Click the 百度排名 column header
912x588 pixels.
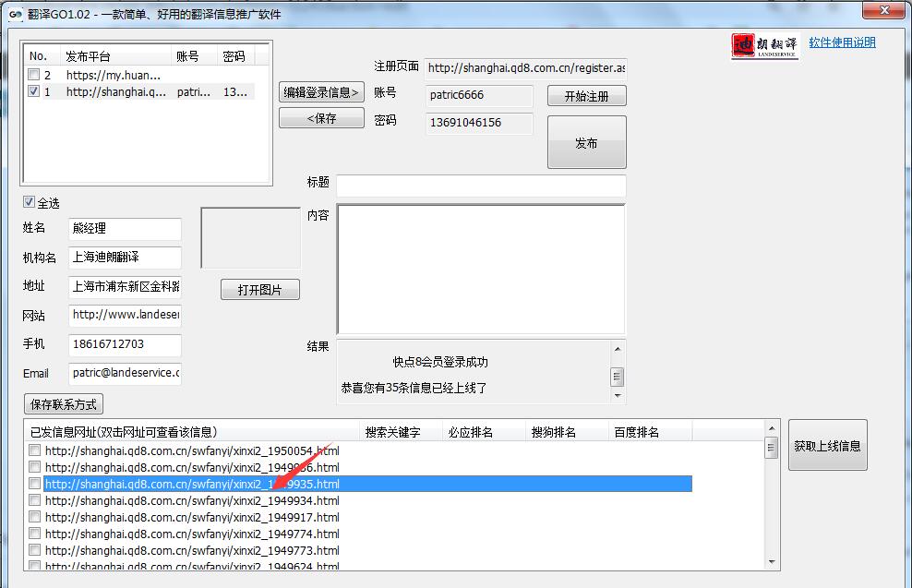point(650,432)
